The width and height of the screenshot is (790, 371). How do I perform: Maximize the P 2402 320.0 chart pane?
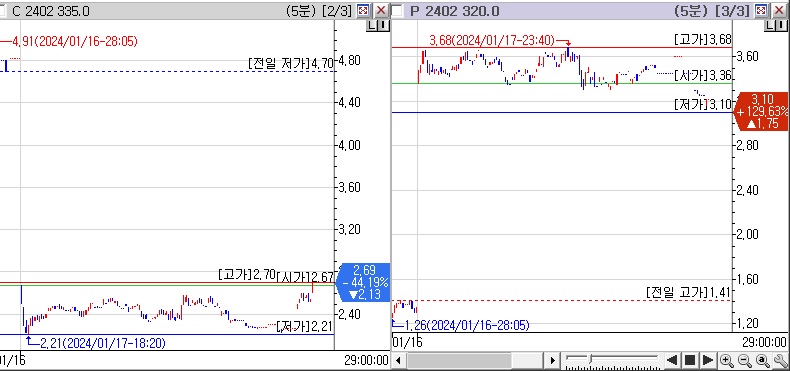761,11
